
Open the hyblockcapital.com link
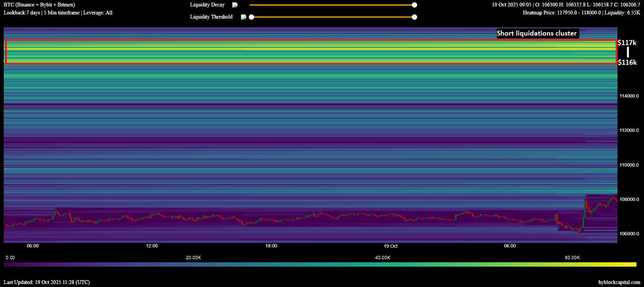tap(619, 282)
